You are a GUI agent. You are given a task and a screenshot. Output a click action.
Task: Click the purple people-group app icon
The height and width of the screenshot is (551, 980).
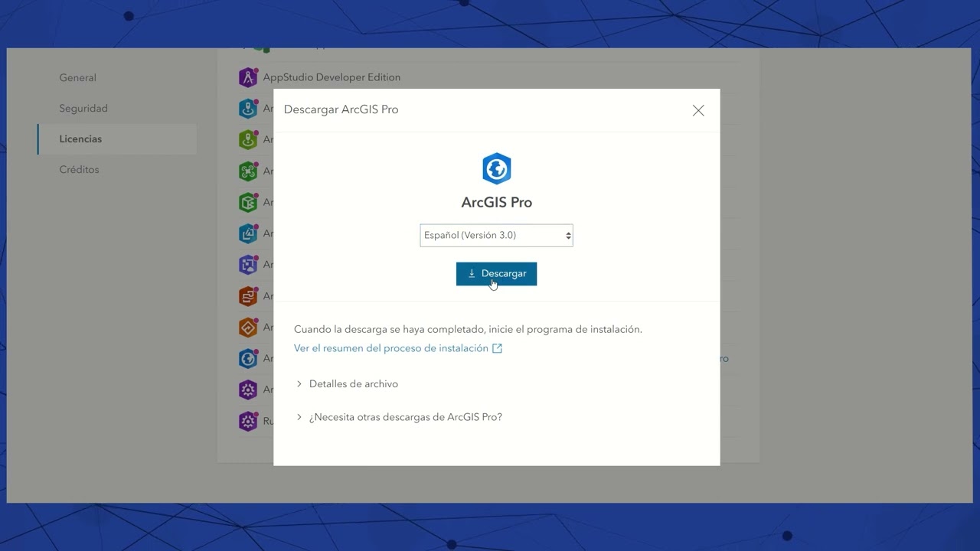click(248, 265)
